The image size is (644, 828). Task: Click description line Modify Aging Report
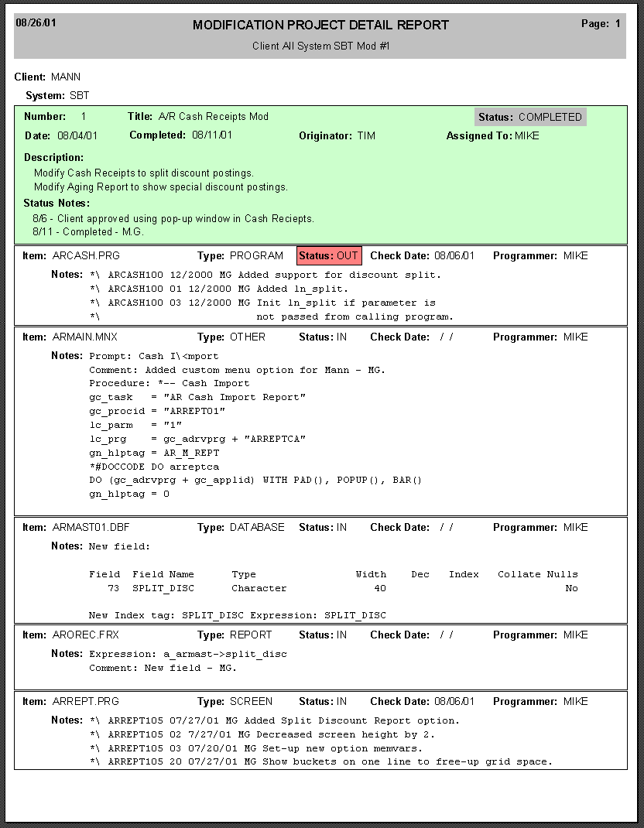click(x=160, y=187)
